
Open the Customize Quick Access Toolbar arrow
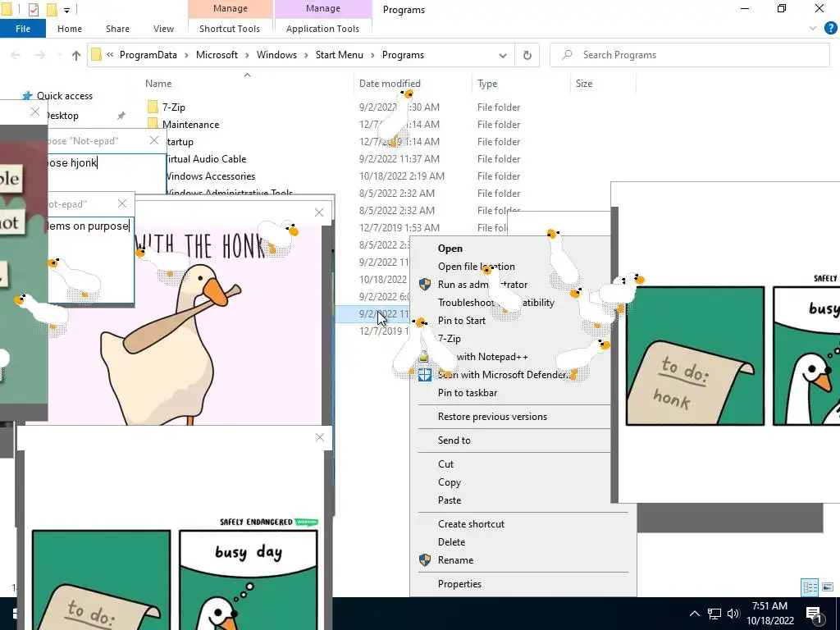click(66, 10)
